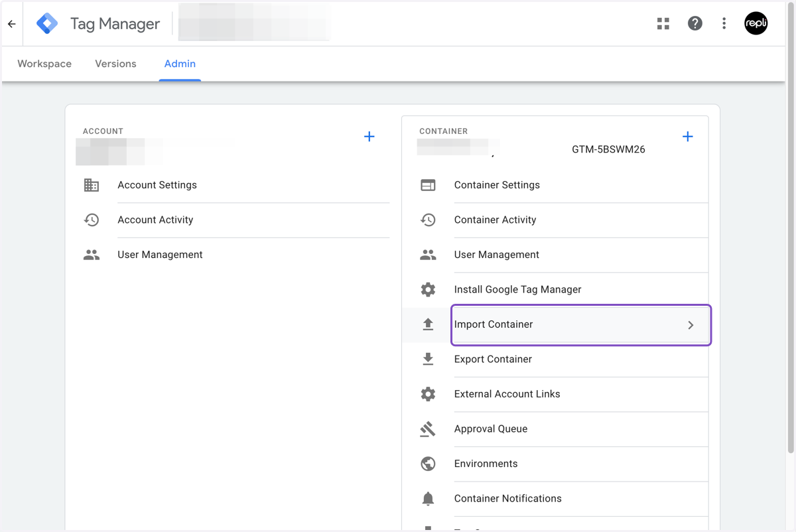The height and width of the screenshot is (532, 796).
Task: Open Container Settings
Action: (497, 185)
